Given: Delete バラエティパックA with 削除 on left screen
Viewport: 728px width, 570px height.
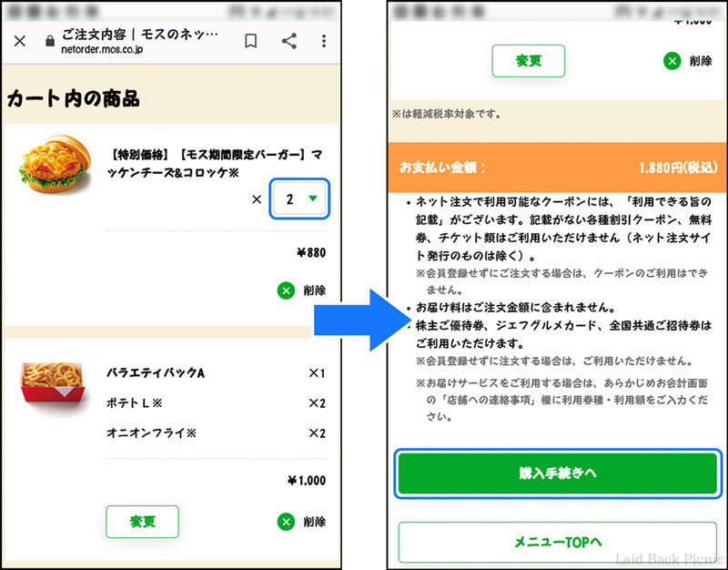Looking at the screenshot, I should pyautogui.click(x=301, y=522).
